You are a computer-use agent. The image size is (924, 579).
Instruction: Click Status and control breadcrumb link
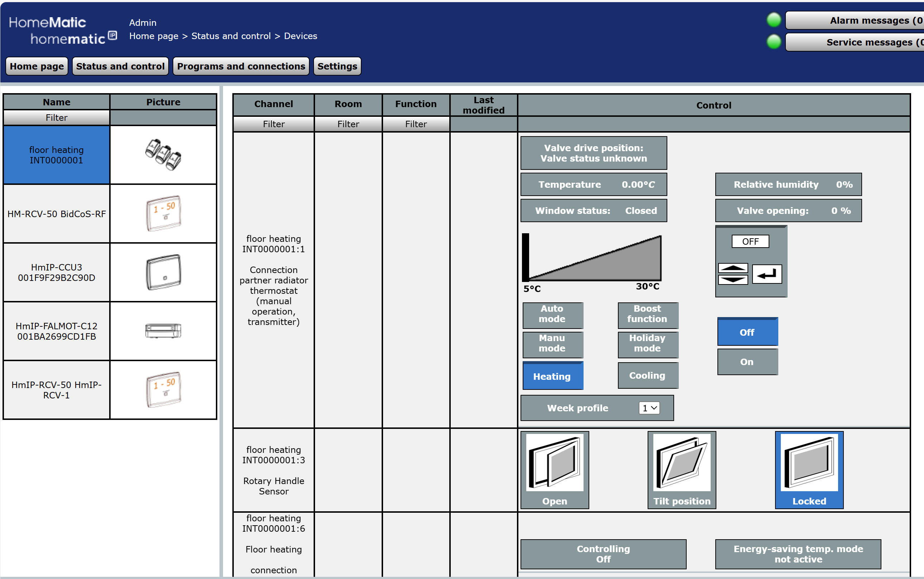point(231,36)
